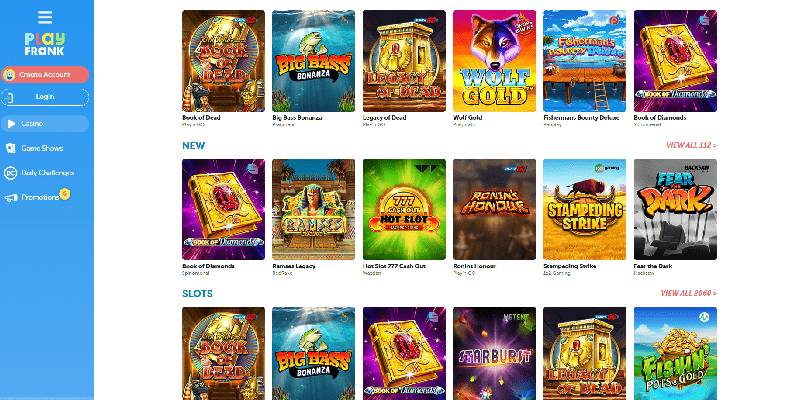
Task: Open the hamburger menu icon
Action: click(45, 17)
